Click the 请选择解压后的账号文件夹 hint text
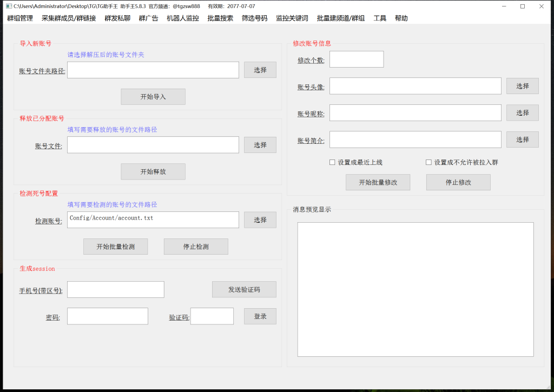This screenshot has width=554, height=392. 106,55
